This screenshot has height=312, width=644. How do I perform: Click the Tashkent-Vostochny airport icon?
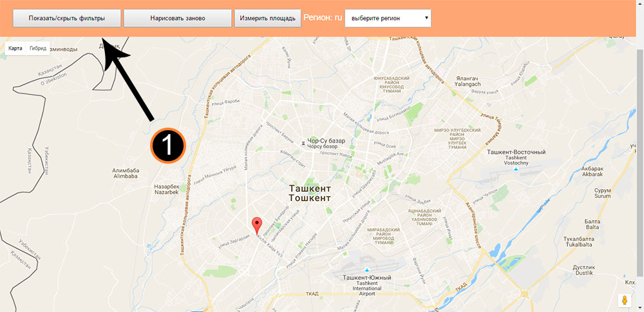click(516, 170)
